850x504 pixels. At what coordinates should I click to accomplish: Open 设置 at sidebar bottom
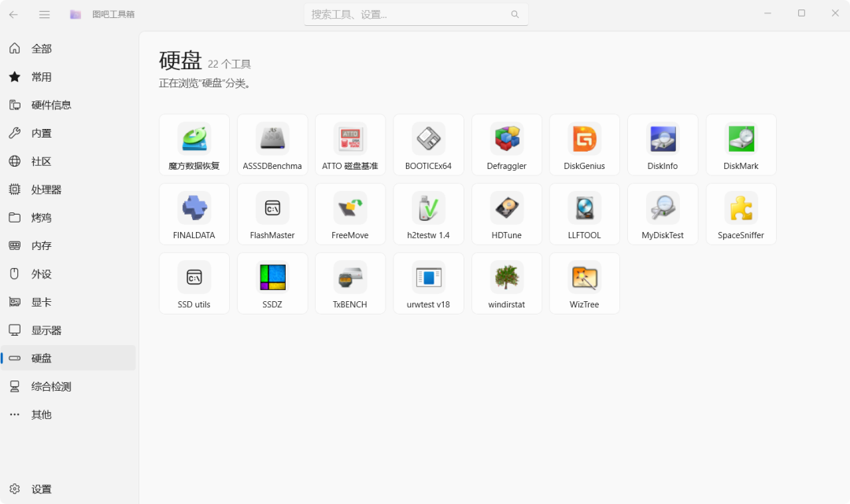(68, 489)
